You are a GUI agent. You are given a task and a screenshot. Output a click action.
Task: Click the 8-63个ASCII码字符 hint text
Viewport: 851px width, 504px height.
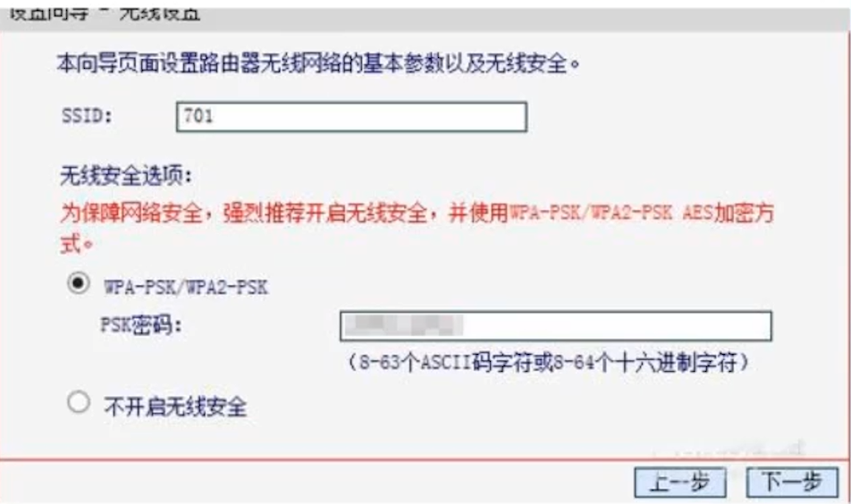(x=549, y=362)
